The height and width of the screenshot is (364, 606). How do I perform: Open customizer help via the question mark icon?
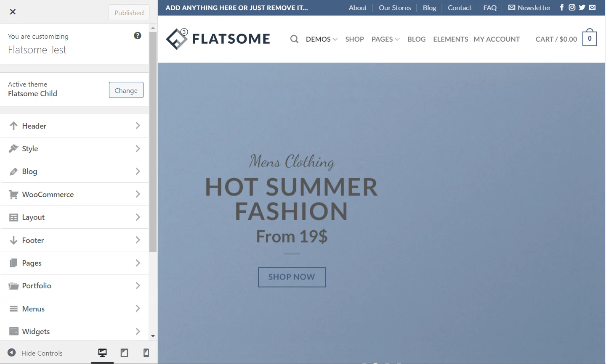pyautogui.click(x=138, y=35)
